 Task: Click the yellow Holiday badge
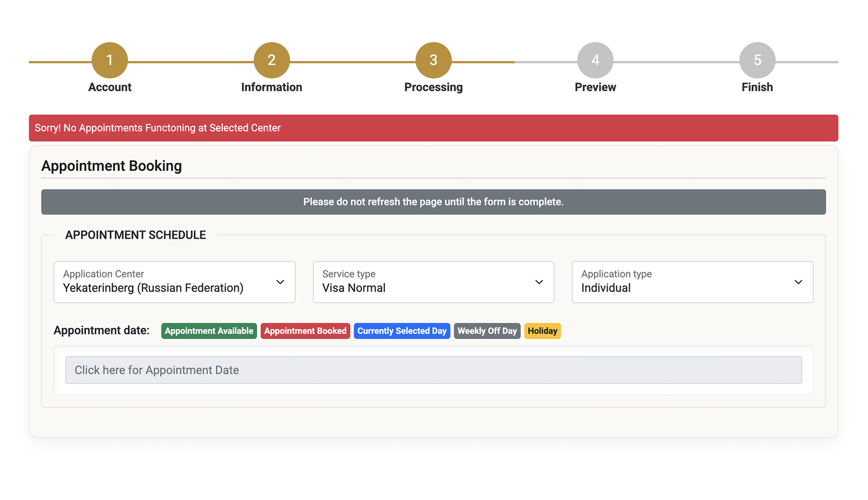coord(542,331)
